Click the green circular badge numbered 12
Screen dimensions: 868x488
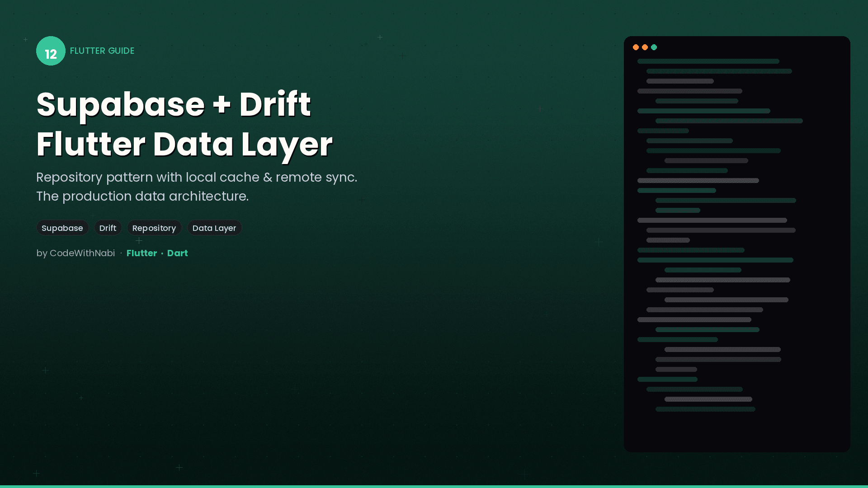click(x=51, y=51)
